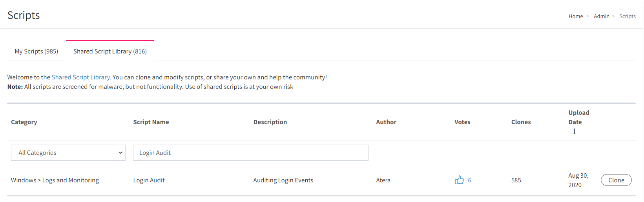Click the Author column header
The image size is (644, 202).
coord(386,122)
